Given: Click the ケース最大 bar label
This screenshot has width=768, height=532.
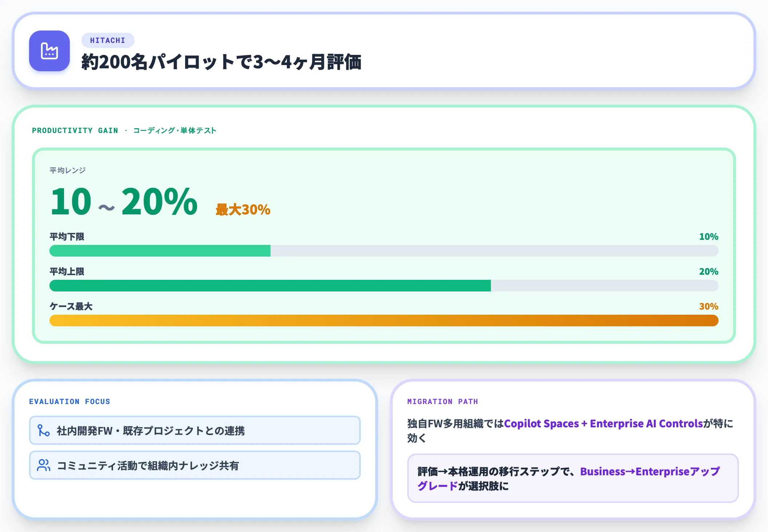Looking at the screenshot, I should click(71, 307).
